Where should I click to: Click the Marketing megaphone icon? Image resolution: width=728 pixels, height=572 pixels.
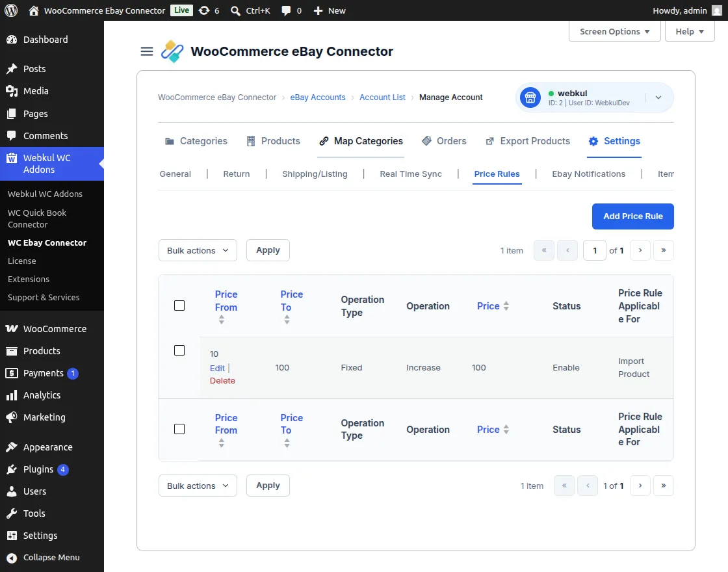click(x=12, y=417)
